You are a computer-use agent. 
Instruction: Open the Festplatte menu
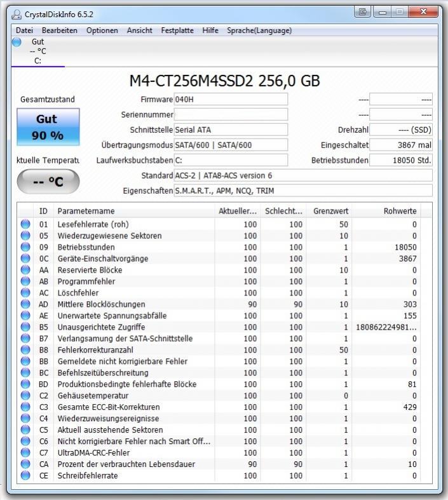(x=177, y=30)
